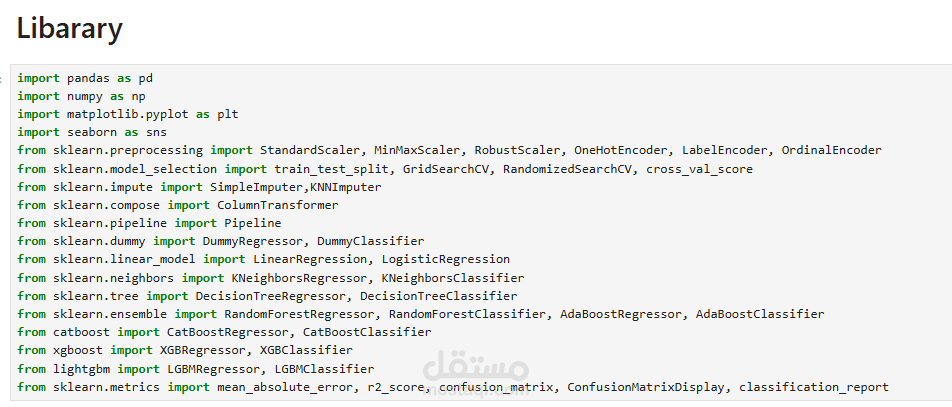Click LogisticRegression in the code

pyautogui.click(x=445, y=259)
